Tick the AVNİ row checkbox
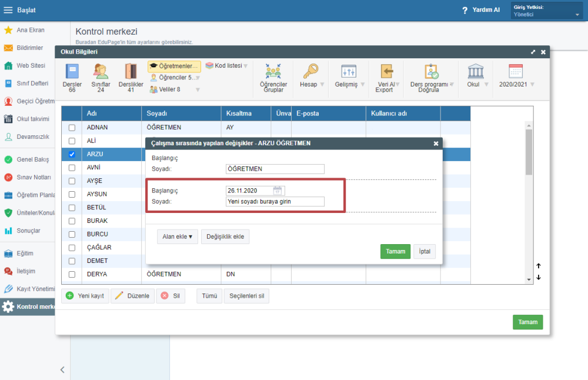 click(72, 168)
